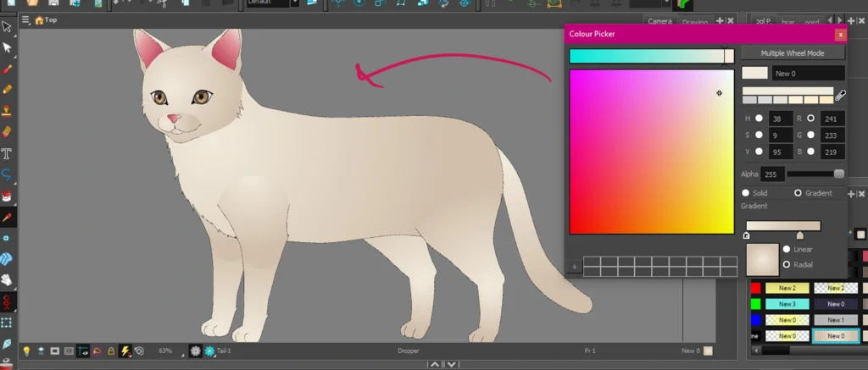Select the red Rigging tool
This screenshot has height=370, width=868.
point(7,301)
